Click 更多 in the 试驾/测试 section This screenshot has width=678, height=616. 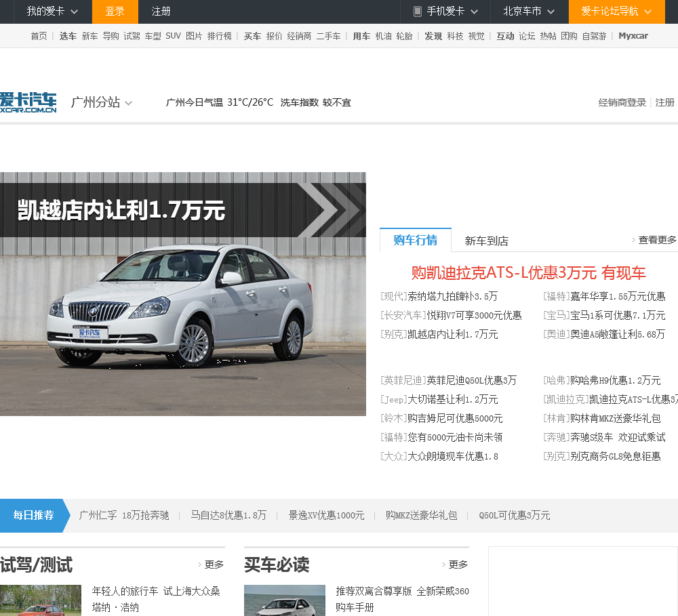214,564
